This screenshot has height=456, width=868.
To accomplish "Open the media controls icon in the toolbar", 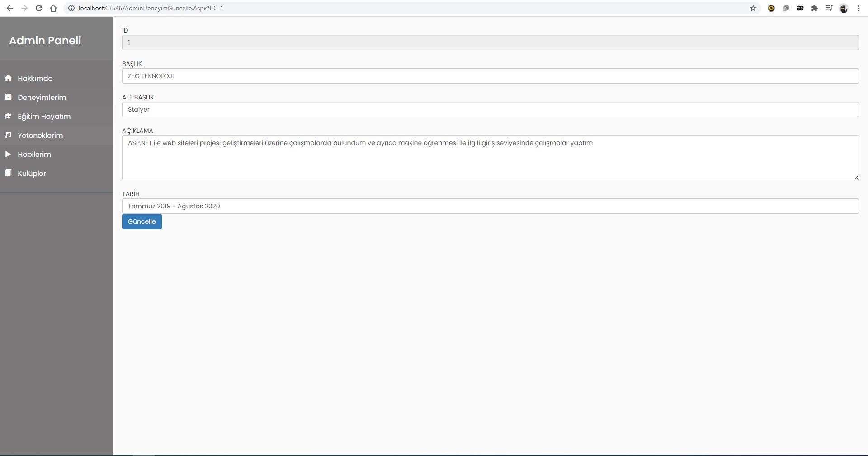I will [x=829, y=8].
